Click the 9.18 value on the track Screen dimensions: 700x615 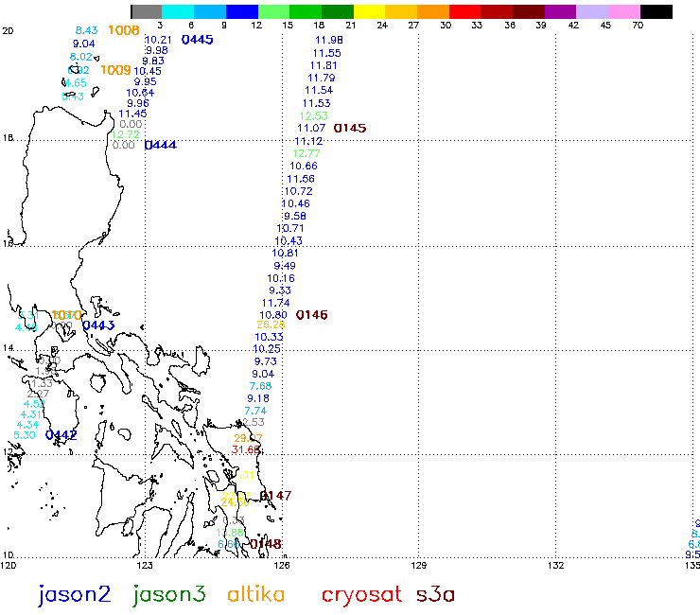pyautogui.click(x=258, y=398)
